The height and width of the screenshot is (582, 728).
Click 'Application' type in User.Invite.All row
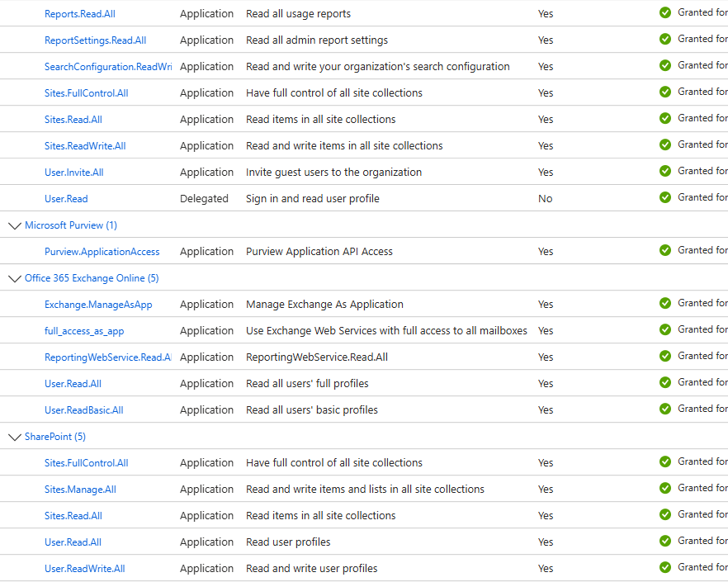[x=206, y=173]
